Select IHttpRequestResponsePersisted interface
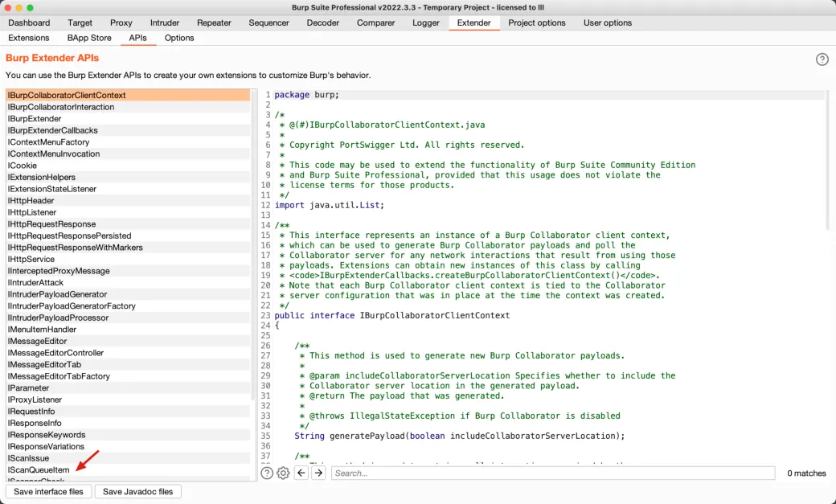This screenshot has width=836, height=504. tap(128, 236)
